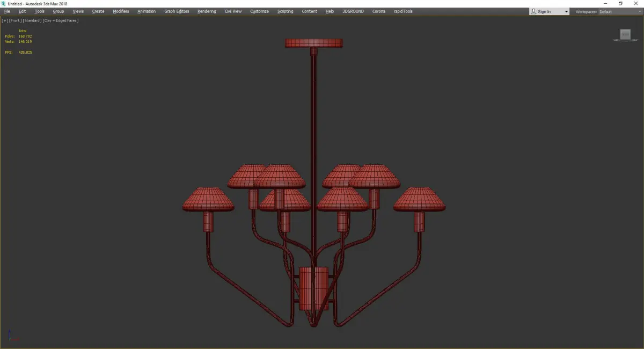
Task: Open the Civil View menu
Action: (233, 11)
